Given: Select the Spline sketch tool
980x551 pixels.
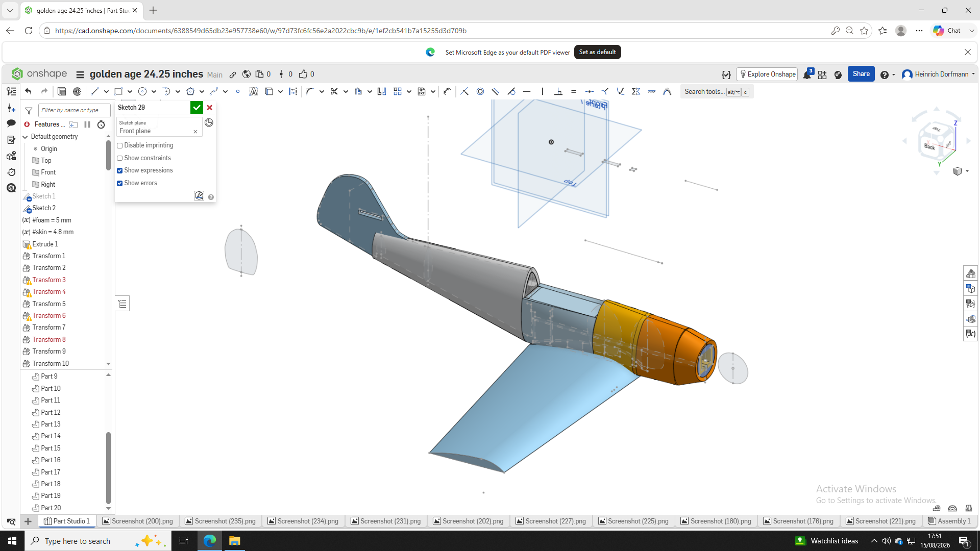Looking at the screenshot, I should [214, 91].
